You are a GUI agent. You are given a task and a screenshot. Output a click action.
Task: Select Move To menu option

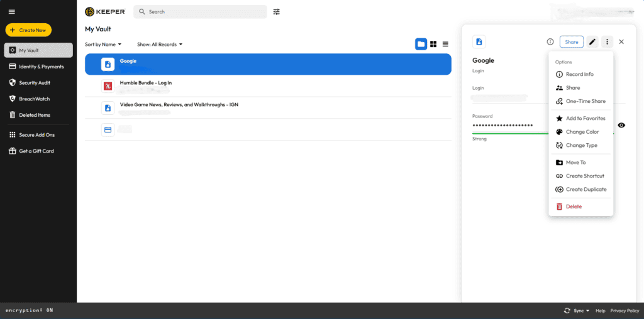[x=580, y=163]
